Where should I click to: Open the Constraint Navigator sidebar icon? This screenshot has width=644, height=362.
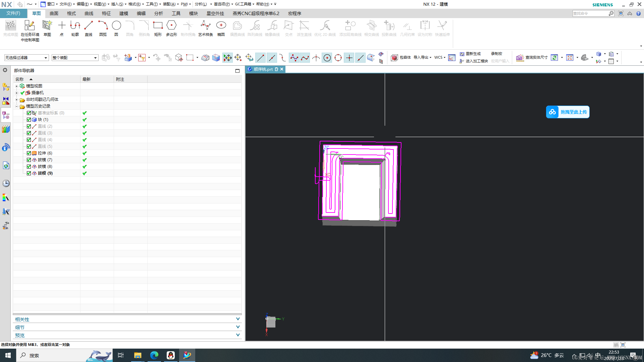[6, 101]
